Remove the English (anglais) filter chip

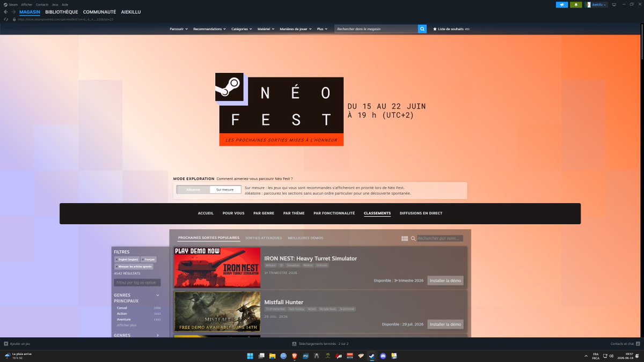(x=127, y=260)
